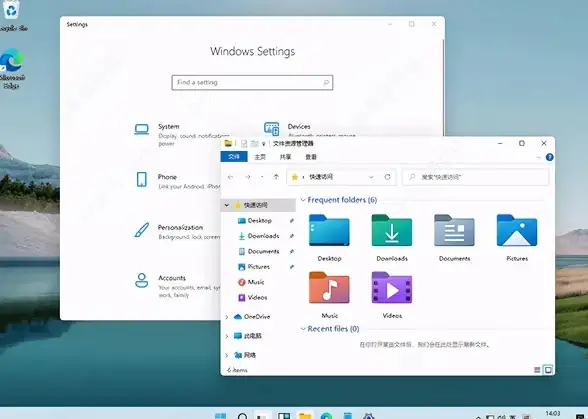Switch to the 查看 (View) ribbon tab
588x419 pixels.
pos(311,157)
